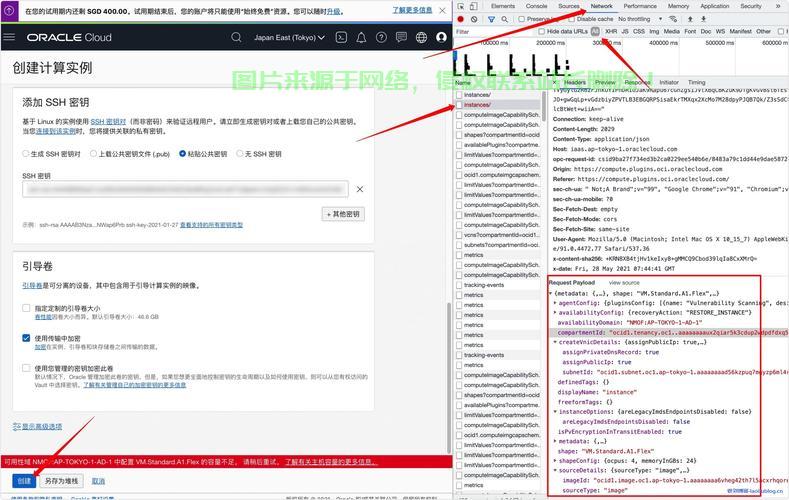This screenshot has width=789, height=500.
Task: Open the user profile avatar icon
Action: [x=441, y=37]
